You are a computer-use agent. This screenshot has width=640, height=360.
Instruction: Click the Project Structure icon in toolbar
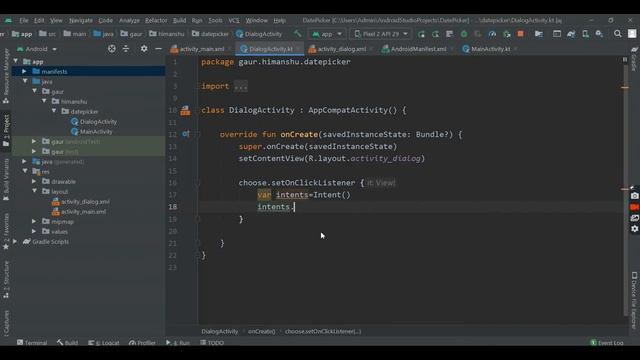[539, 34]
